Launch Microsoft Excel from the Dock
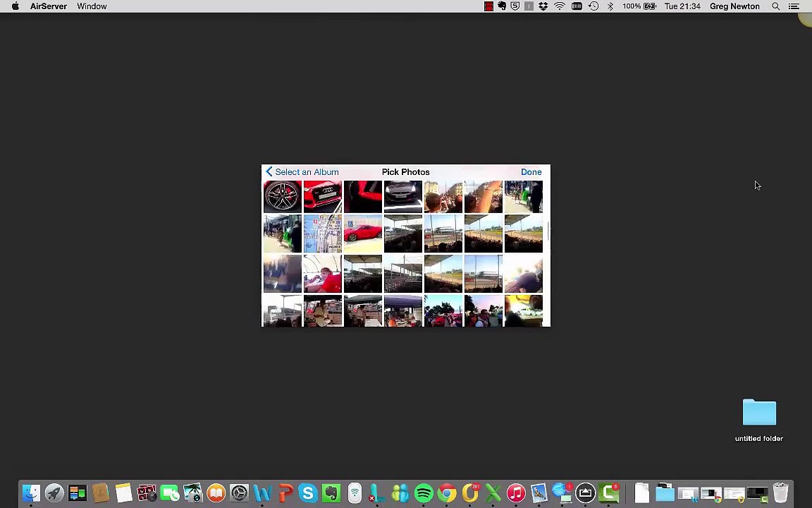Screen dimensions: 812x508 point(493,493)
